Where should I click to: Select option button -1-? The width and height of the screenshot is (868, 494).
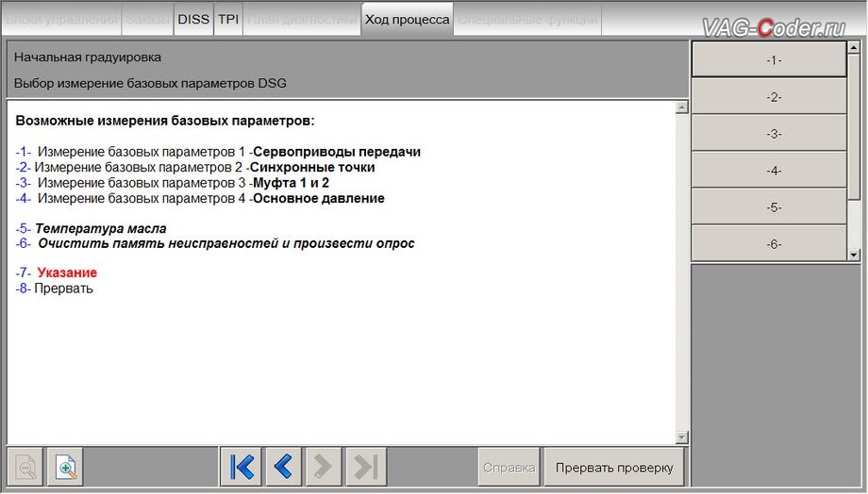coord(769,59)
